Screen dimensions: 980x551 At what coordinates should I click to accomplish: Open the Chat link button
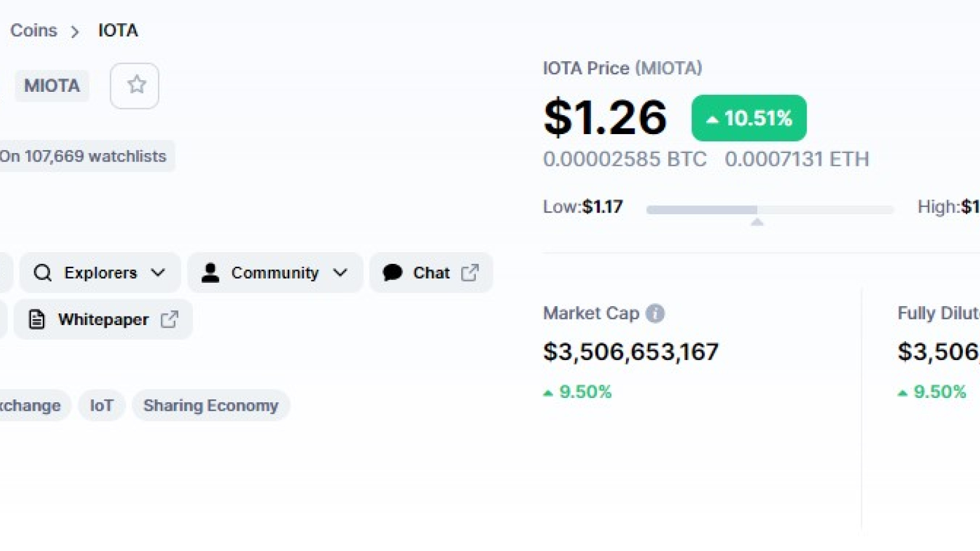(431, 272)
